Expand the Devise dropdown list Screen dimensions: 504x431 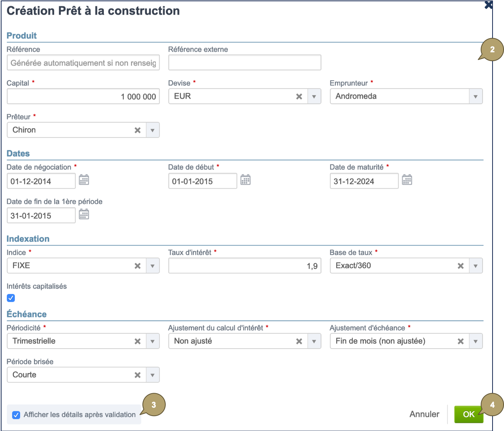[314, 96]
